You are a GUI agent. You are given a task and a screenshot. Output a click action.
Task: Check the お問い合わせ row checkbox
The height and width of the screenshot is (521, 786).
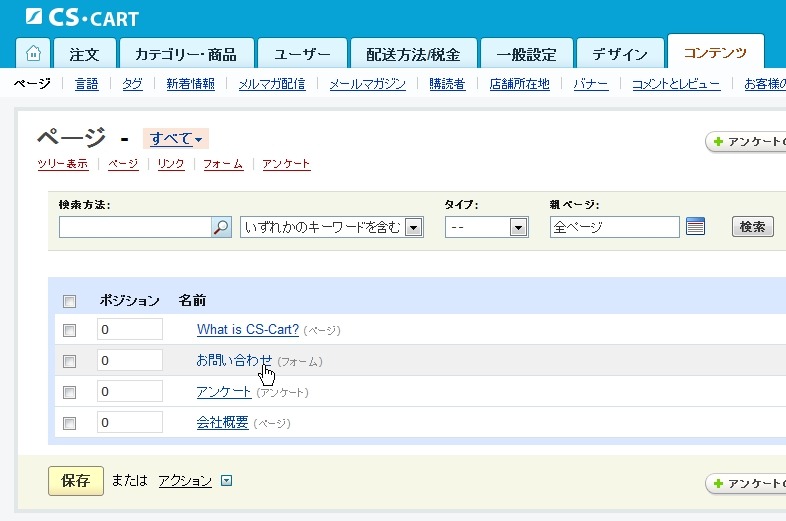[x=69, y=361]
